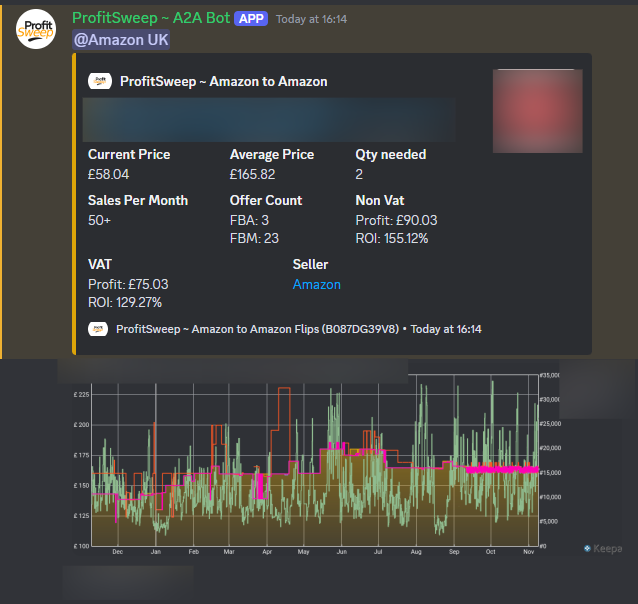Select the FBA: 3 offer count
638x604 pixels.
coord(249,221)
